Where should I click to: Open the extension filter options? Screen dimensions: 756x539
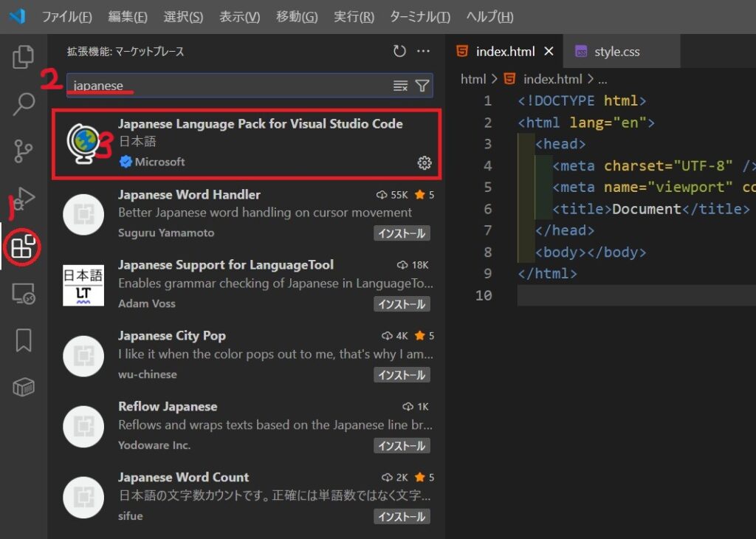pos(422,86)
